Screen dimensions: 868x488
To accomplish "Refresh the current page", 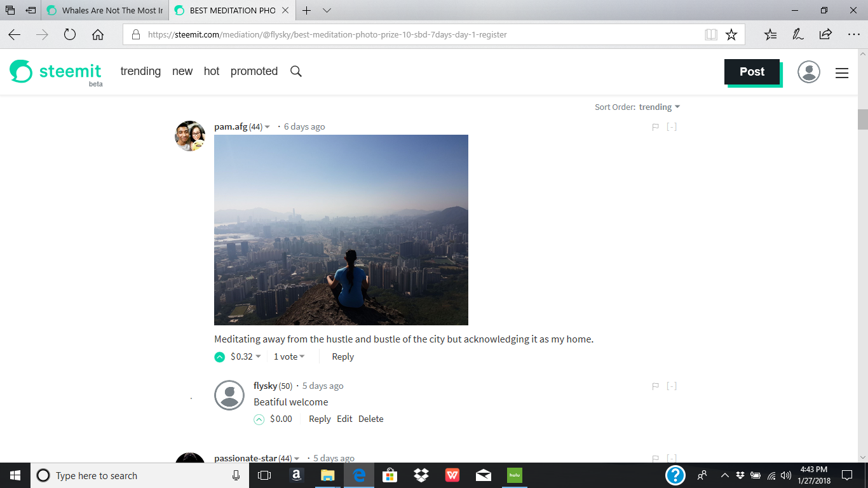I will [70, 35].
